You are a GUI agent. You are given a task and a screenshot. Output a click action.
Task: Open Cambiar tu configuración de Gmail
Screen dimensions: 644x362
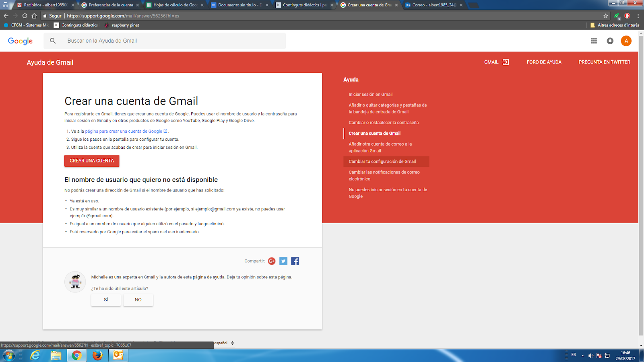click(x=386, y=161)
